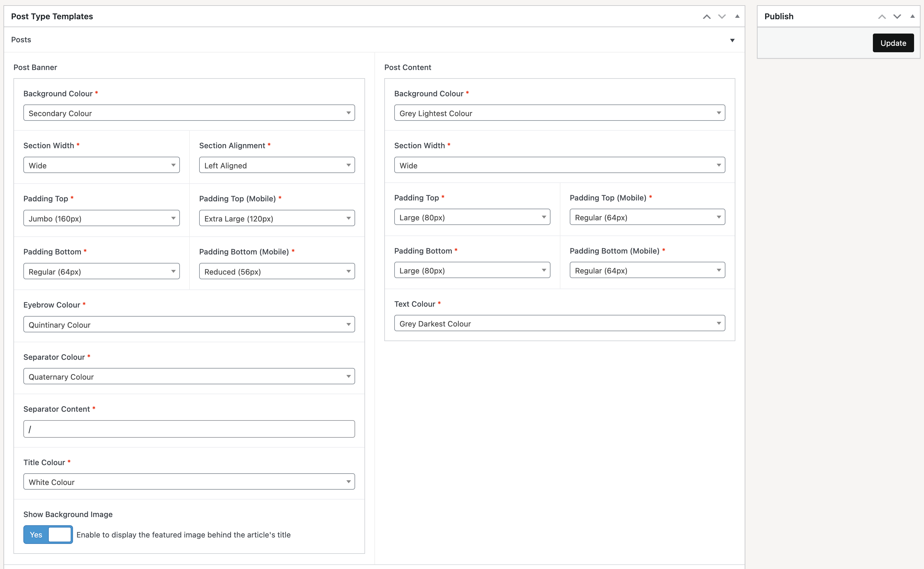This screenshot has width=924, height=569.
Task: Move Publish panel down arrow
Action: tap(897, 17)
